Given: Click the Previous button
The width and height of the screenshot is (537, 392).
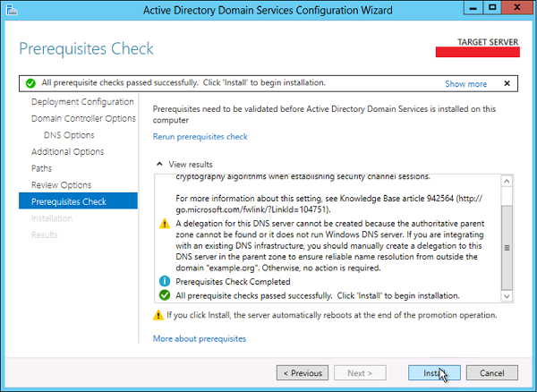Looking at the screenshot, I should click(303, 373).
